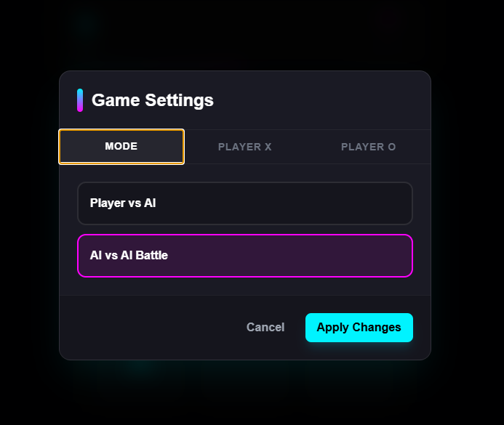Screen dimensions: 504x425
Task: Open the PLAYER X tab
Action: (x=245, y=147)
